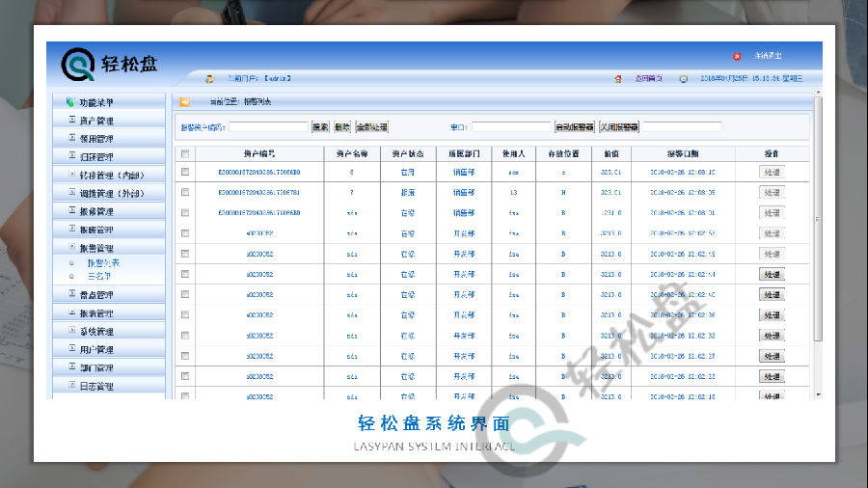This screenshot has width=868, height=488.
Task: Click the 报警日期 column header
Action: pos(683,153)
